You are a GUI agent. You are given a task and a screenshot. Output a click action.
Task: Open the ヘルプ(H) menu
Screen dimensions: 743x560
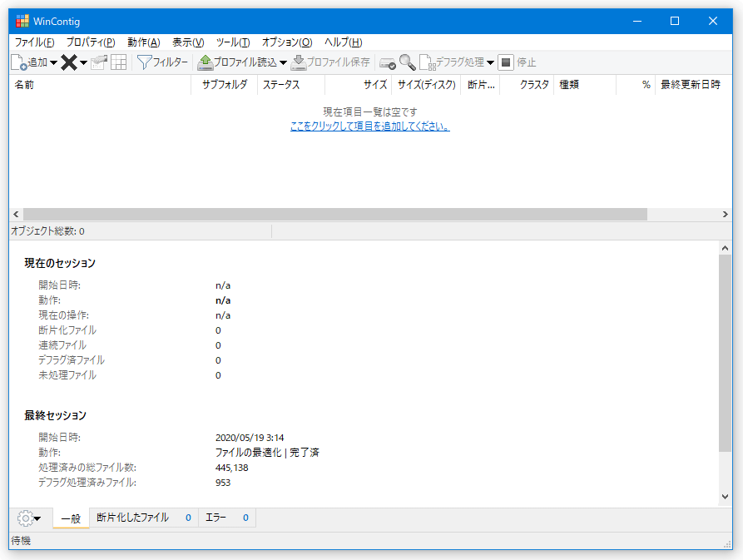click(343, 42)
